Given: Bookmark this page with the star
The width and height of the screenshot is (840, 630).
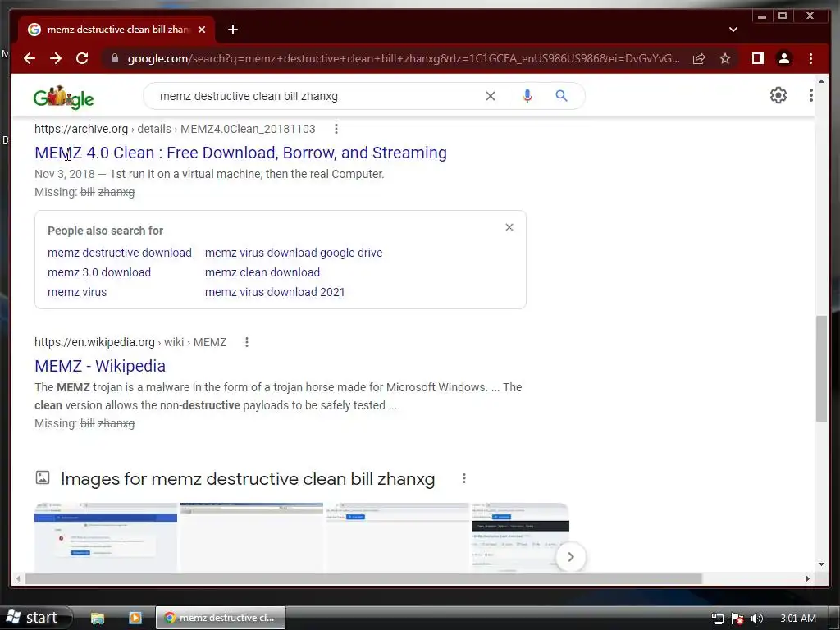Looking at the screenshot, I should coord(725,58).
